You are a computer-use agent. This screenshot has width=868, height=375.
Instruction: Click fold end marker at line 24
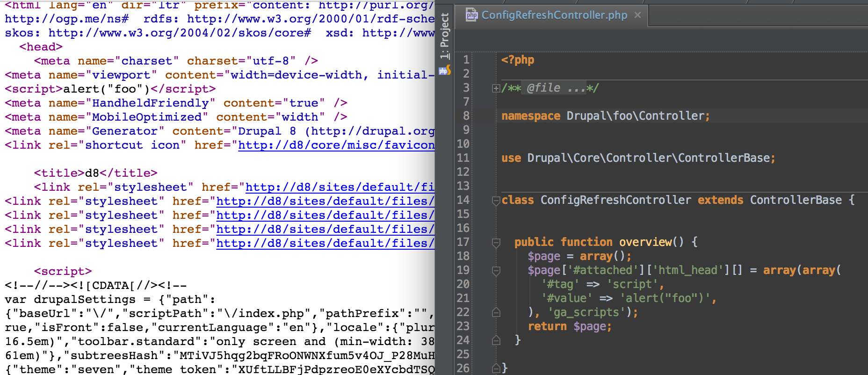496,340
